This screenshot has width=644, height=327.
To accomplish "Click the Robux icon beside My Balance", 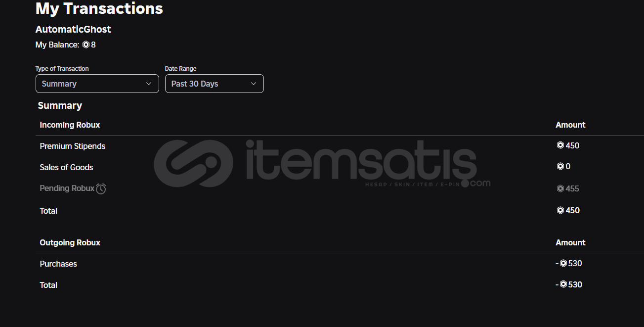I will 86,45.
